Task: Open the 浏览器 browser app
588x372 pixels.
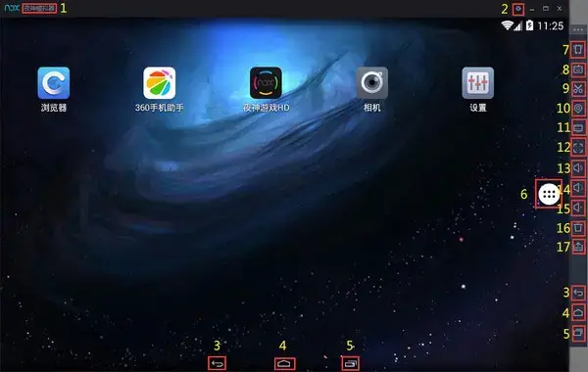Action: pos(54,83)
